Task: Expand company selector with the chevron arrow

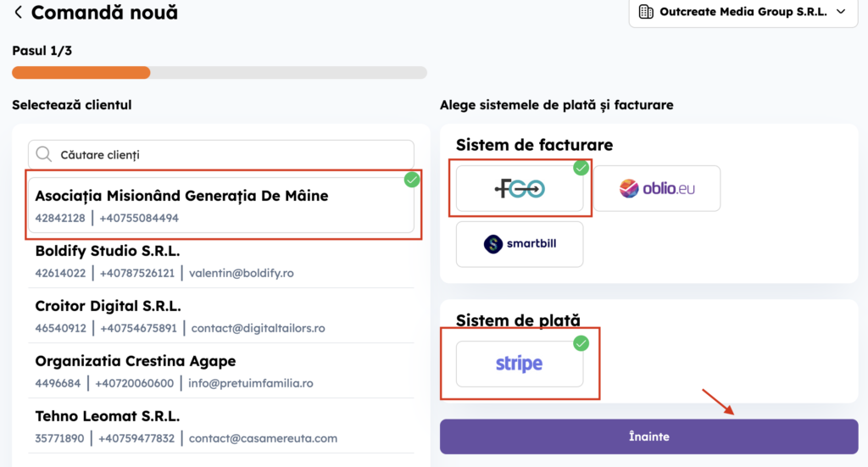Action: 841,12
